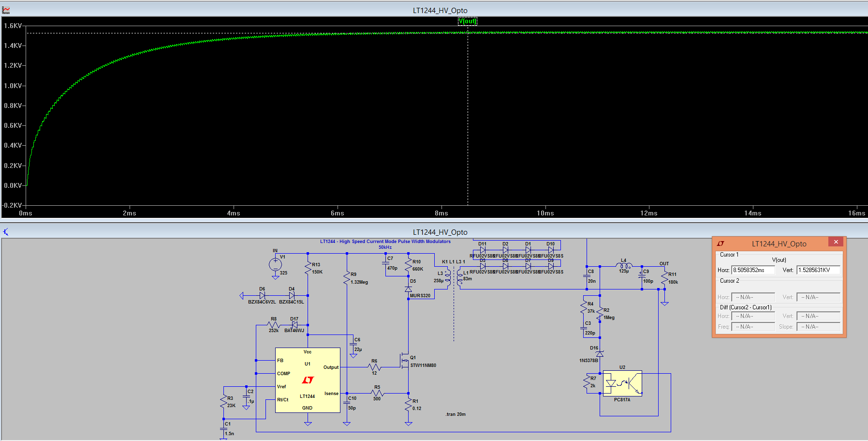Click the IN net label
This screenshot has width=868, height=441.
click(275, 251)
